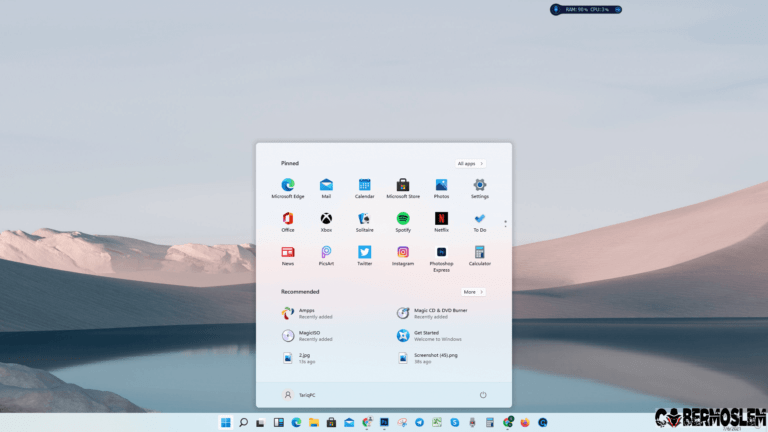Show More recommended items
The height and width of the screenshot is (432, 768).
point(473,292)
